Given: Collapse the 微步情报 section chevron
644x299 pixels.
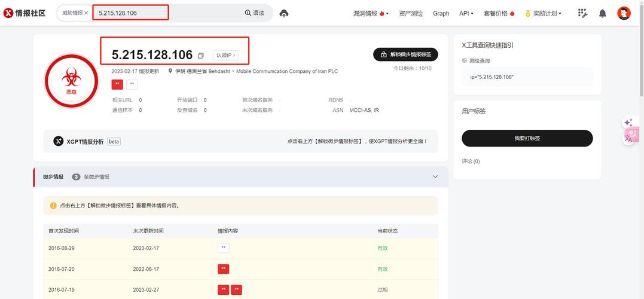Looking at the screenshot, I should [435, 176].
